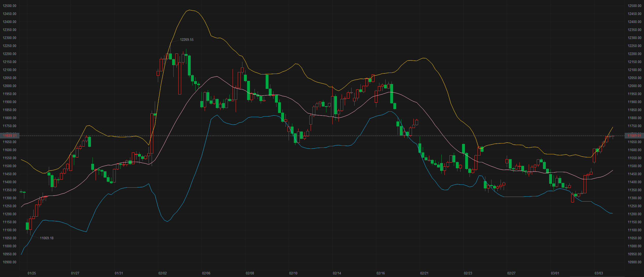Select the 11689.01 current price tag on left axis
This screenshot has width=644, height=277.
click(10, 136)
